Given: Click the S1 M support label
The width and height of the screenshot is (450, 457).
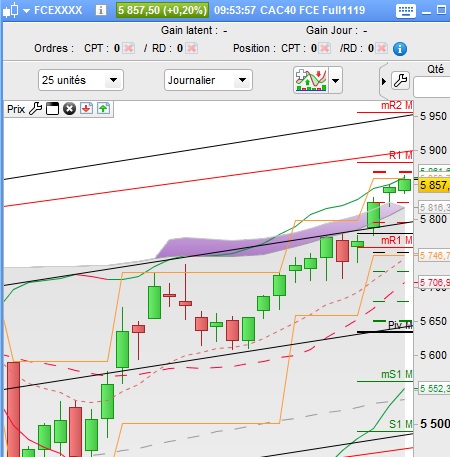Looking at the screenshot, I should pos(401,424).
